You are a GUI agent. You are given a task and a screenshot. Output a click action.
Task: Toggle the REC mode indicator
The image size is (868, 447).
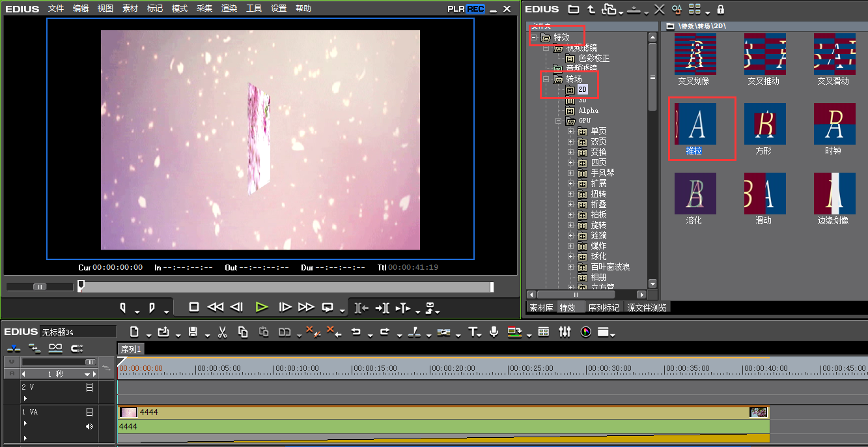475,9
